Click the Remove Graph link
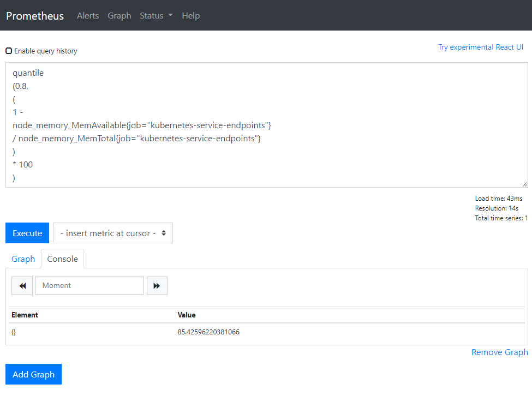The height and width of the screenshot is (396, 532). coord(499,352)
